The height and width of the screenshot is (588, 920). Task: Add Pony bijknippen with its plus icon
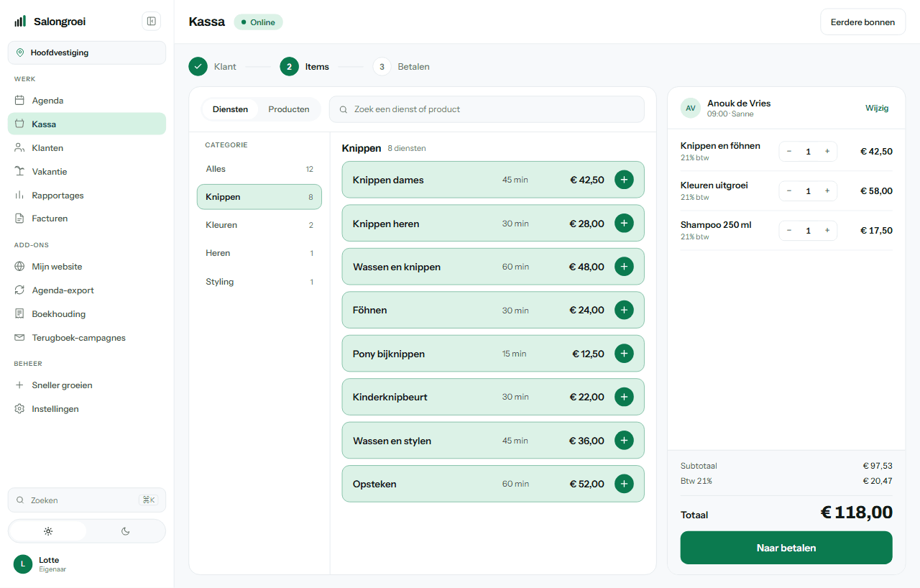click(x=624, y=354)
